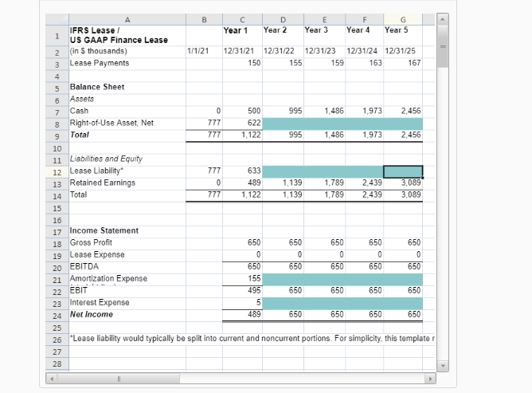Select the 'Retained Earnings' label cell
The width and height of the screenshot is (532, 393).
point(127,183)
